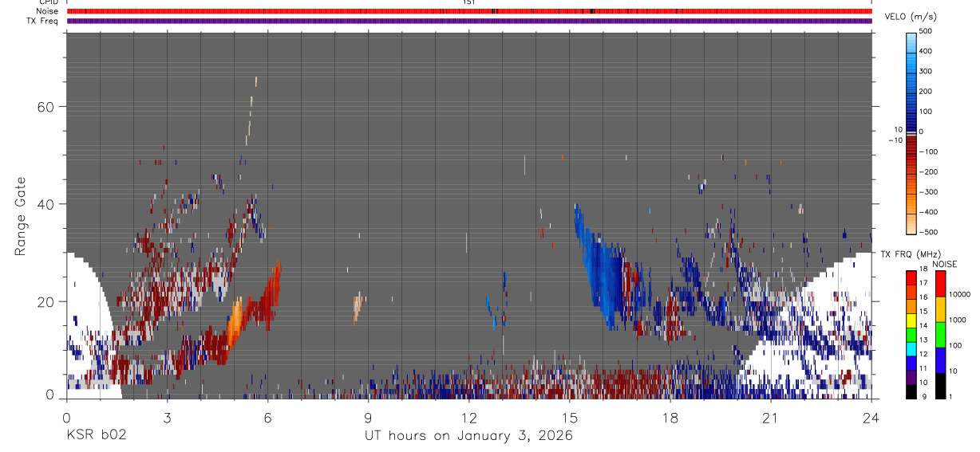Screen dimensions: 980x452
Task: Click the 40 tick on Range Gate axis
Action: click(x=46, y=204)
